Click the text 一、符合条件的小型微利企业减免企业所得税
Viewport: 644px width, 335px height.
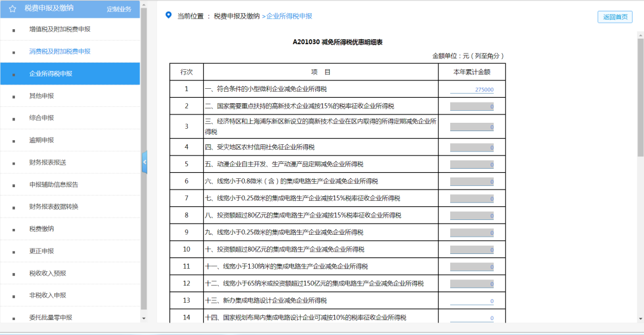[x=266, y=89]
